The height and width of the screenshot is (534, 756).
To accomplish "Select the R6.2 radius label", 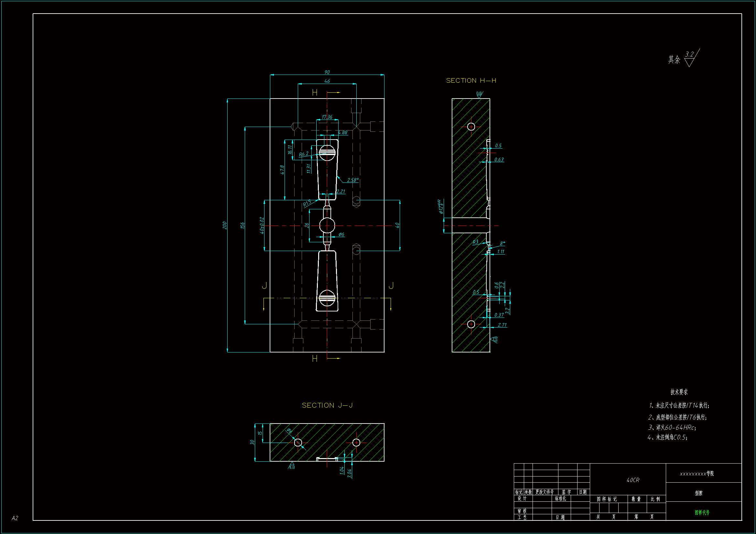I will coord(304,154).
